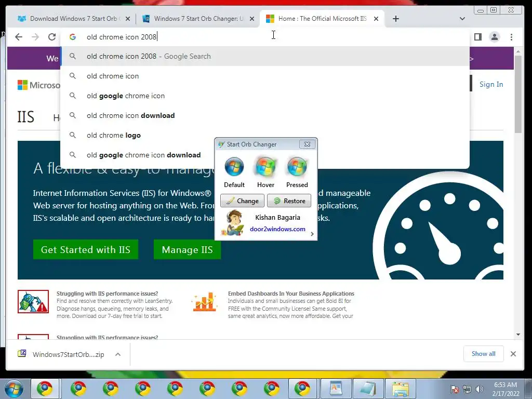
Task: Close the downloads bar
Action: pyautogui.click(x=513, y=354)
